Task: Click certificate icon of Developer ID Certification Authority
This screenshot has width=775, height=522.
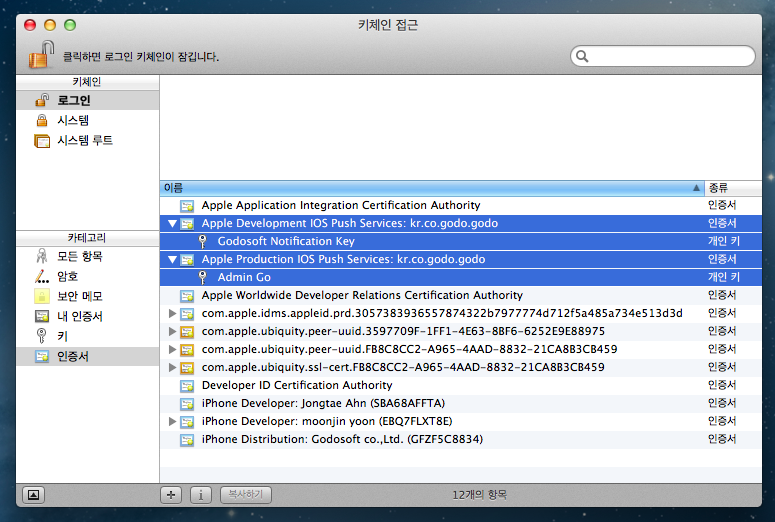Action: (x=187, y=386)
